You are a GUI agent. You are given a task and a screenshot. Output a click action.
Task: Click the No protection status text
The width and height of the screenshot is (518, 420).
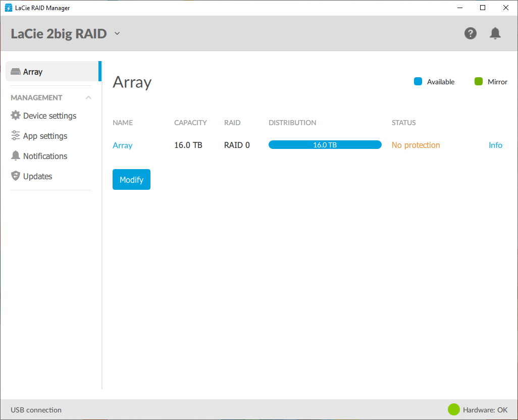[416, 145]
